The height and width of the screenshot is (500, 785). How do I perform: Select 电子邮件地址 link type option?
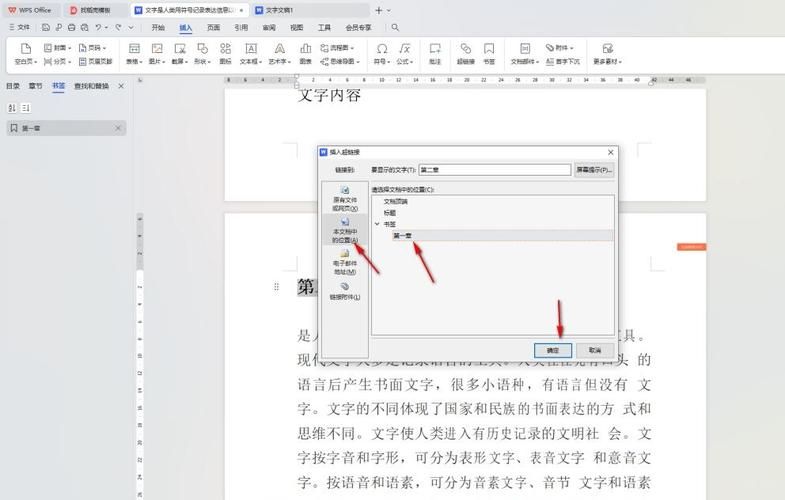click(345, 261)
